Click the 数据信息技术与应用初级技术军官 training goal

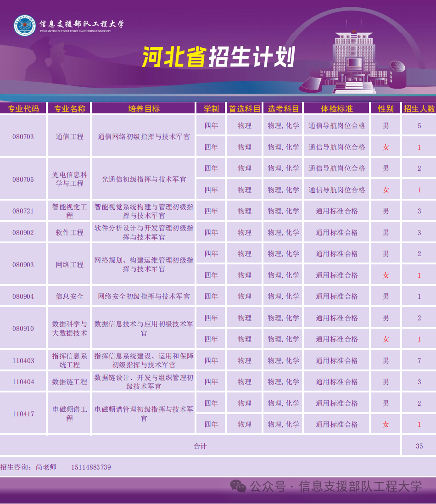(x=144, y=329)
